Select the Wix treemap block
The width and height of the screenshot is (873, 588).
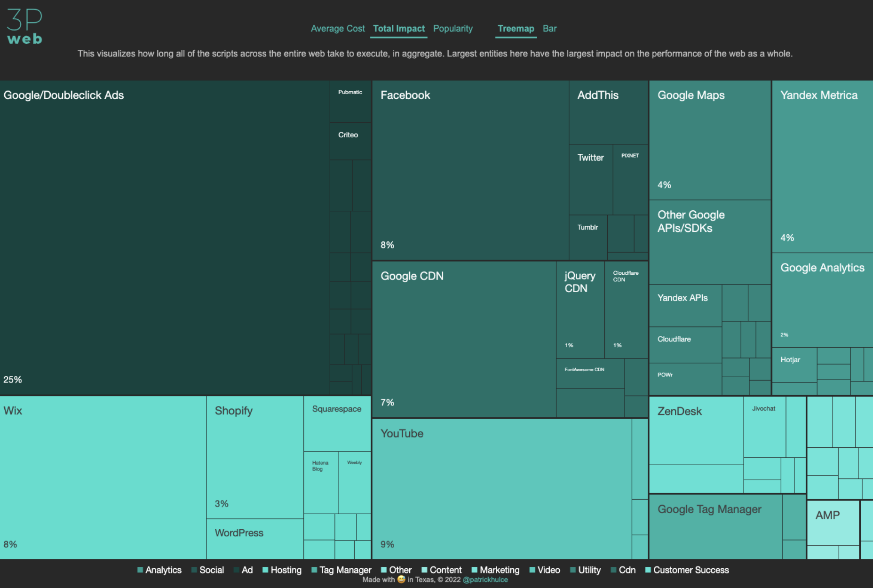pyautogui.click(x=103, y=477)
